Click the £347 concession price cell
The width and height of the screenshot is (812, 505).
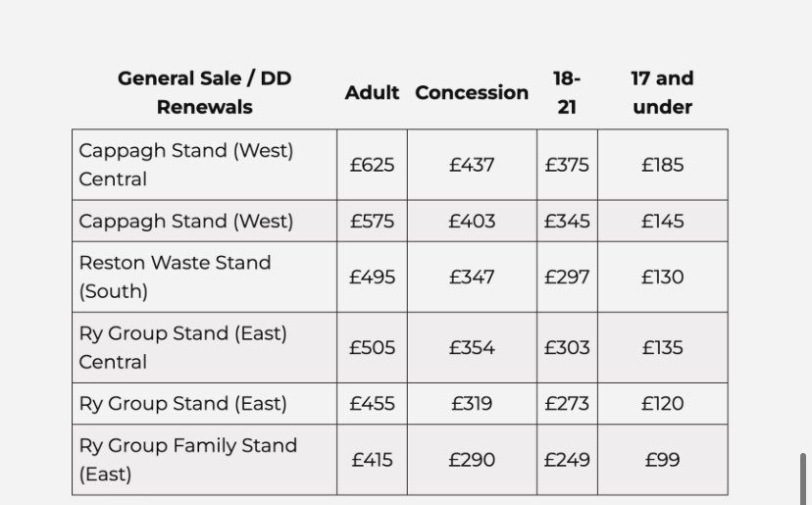click(472, 278)
